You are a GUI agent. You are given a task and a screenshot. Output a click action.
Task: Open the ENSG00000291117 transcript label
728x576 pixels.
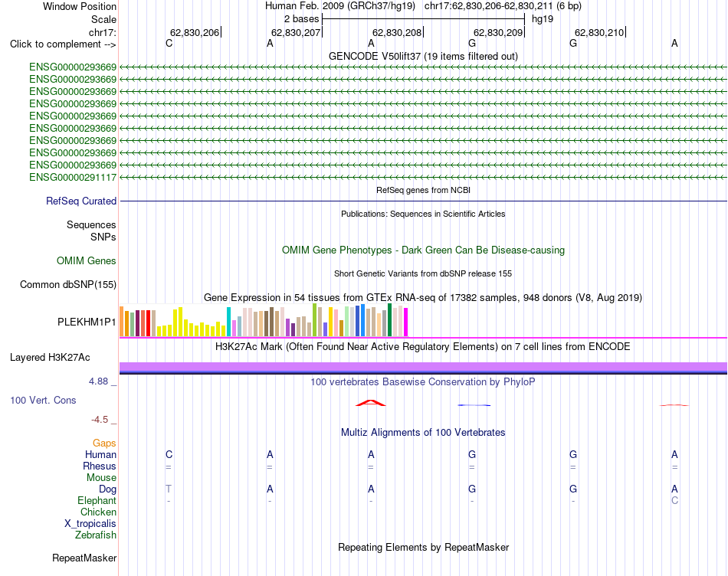[73, 177]
